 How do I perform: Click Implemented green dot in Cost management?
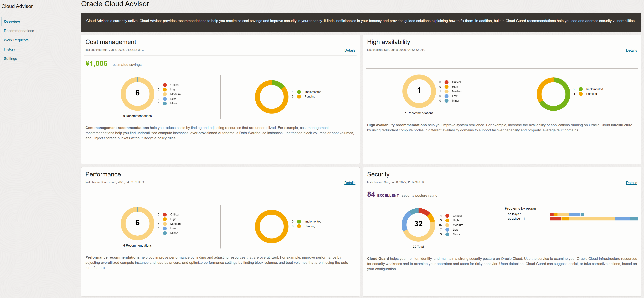[299, 92]
